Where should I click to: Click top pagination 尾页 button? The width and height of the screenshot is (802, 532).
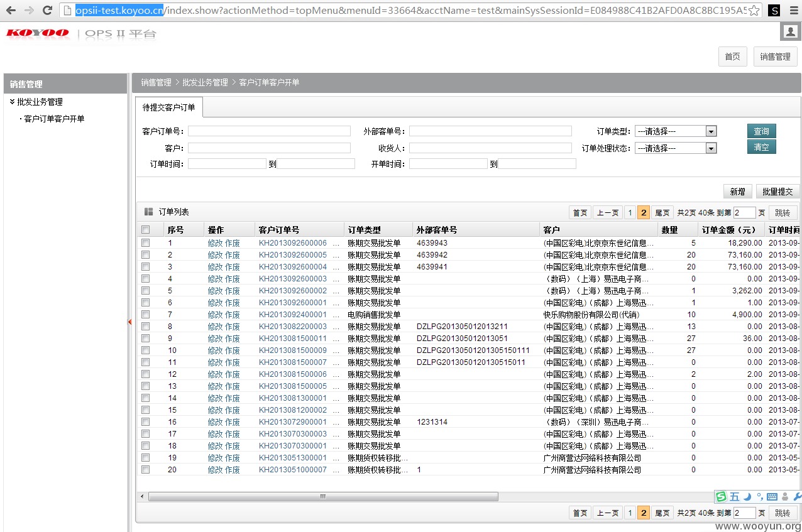[x=662, y=213]
